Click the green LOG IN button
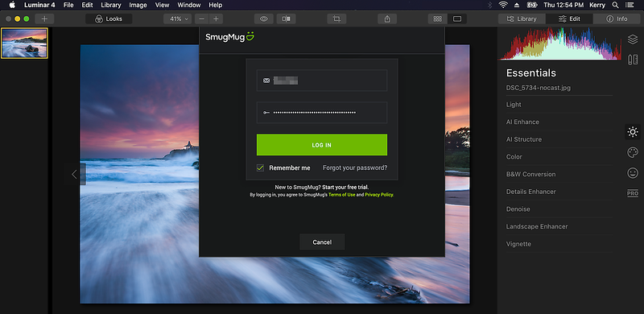 coord(321,145)
